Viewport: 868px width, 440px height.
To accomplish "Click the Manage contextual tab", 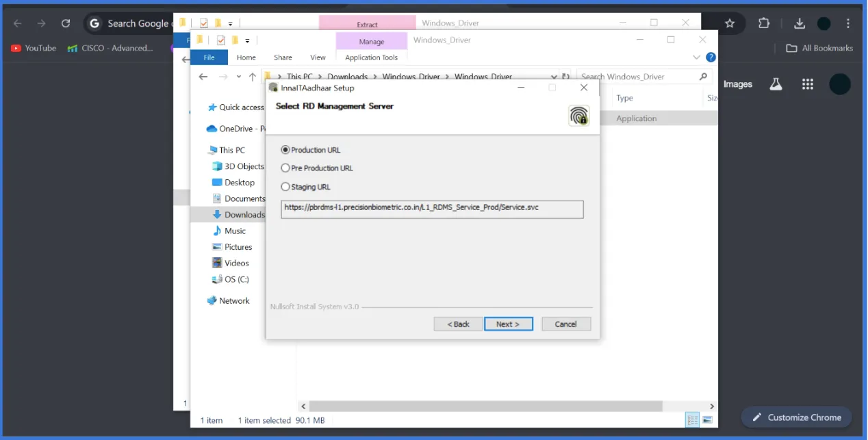I will coord(372,41).
